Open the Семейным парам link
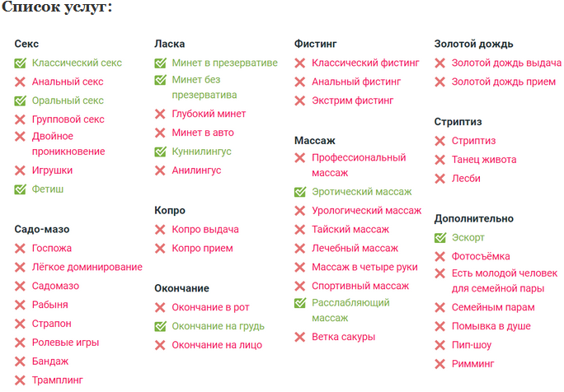Screen dimensions: 564x392 coord(493,307)
